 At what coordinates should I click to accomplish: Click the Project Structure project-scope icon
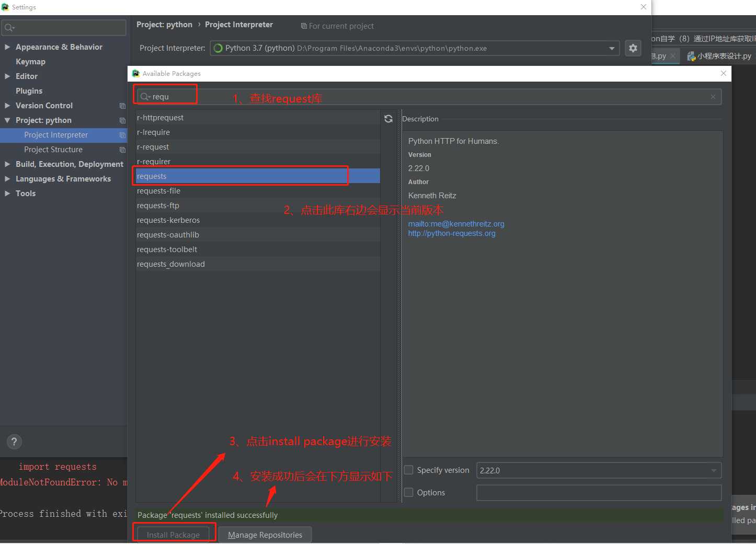tap(122, 150)
